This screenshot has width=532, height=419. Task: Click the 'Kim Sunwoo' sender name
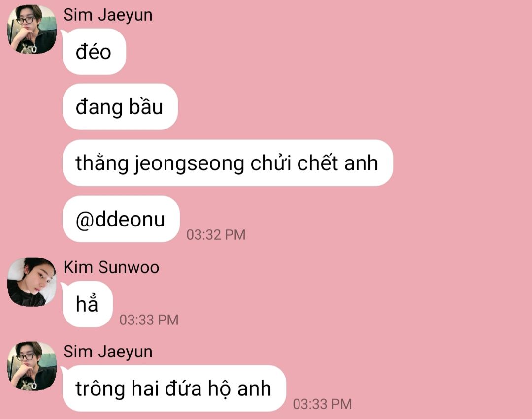pos(111,267)
